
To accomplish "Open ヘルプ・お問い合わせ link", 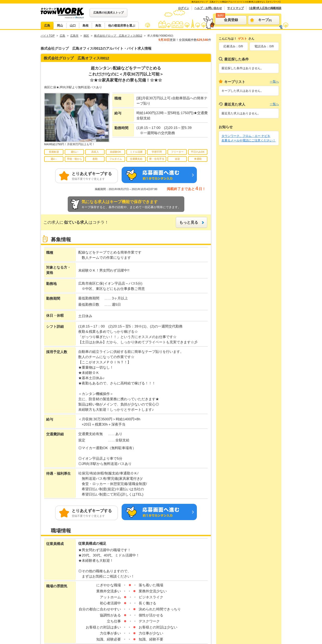I will pos(208,8).
